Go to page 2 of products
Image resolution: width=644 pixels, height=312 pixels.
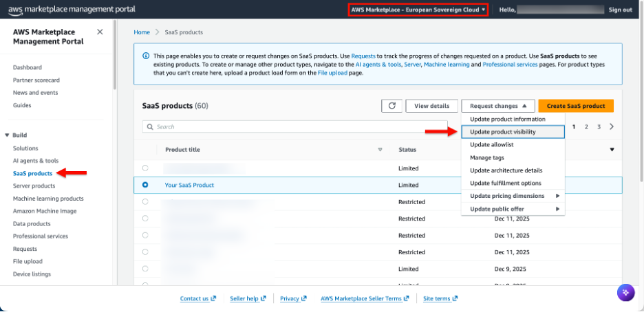click(586, 126)
